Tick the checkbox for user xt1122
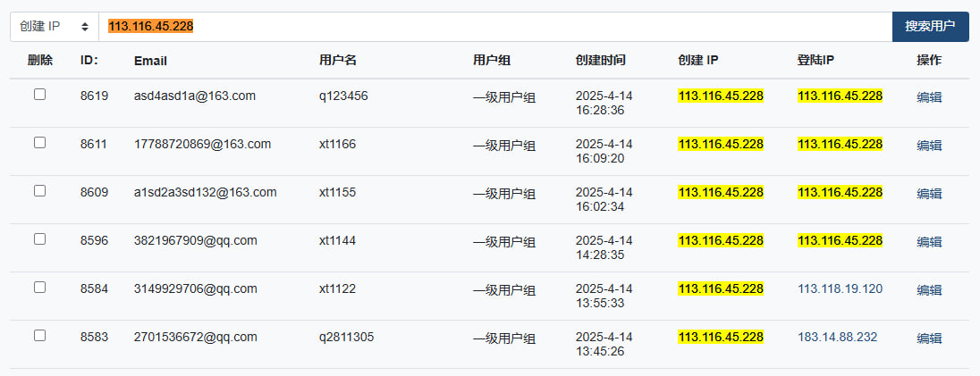The height and width of the screenshot is (376, 980). pyautogui.click(x=39, y=288)
